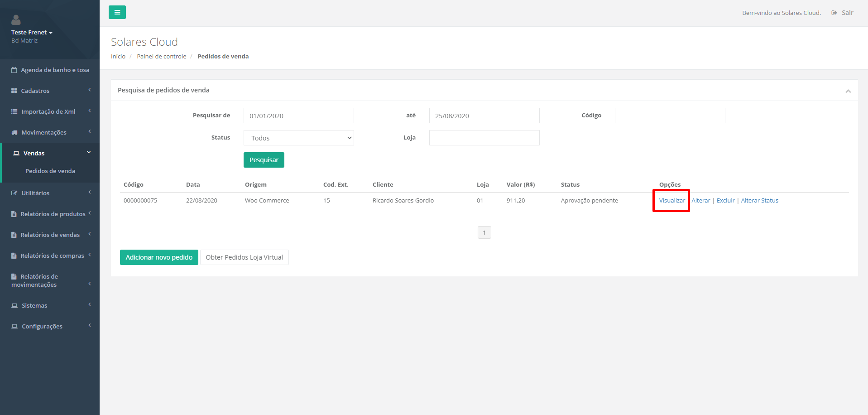Open the Teste Frenet user dropdown
This screenshot has height=415, width=868.
coord(32,33)
